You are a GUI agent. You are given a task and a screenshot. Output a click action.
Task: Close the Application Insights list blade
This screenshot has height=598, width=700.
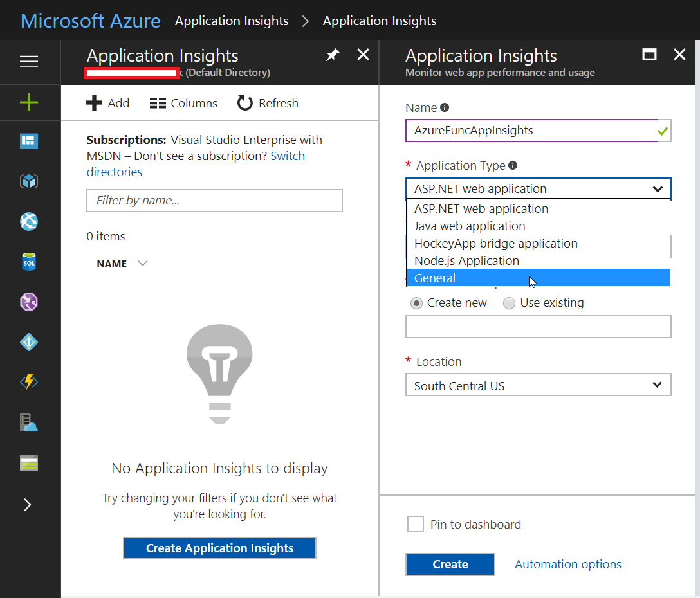364,55
